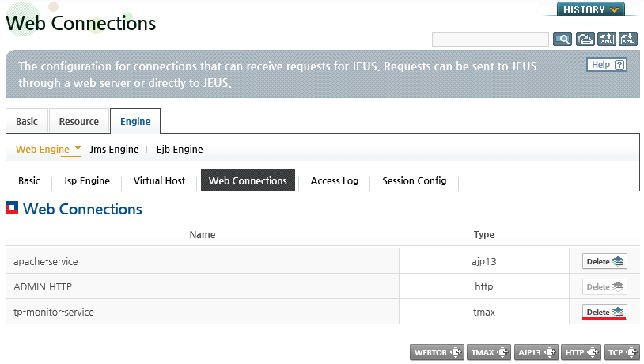Image resolution: width=644 pixels, height=364 pixels.
Task: Open the Help panel
Action: coord(607,65)
